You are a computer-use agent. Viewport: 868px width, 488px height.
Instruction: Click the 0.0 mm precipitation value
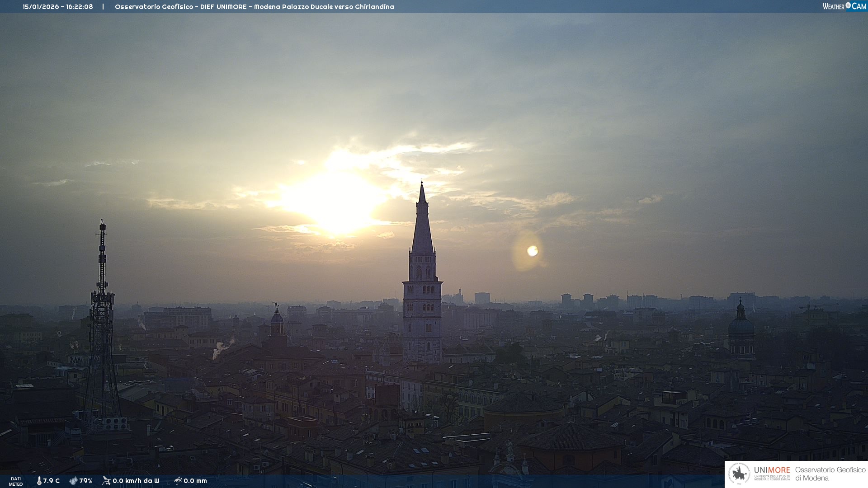(195, 481)
